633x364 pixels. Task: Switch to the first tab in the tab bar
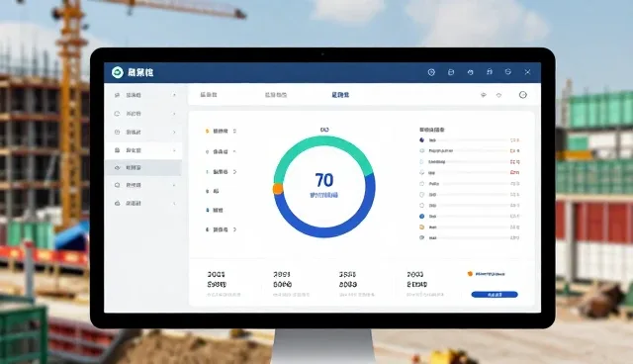(x=209, y=95)
